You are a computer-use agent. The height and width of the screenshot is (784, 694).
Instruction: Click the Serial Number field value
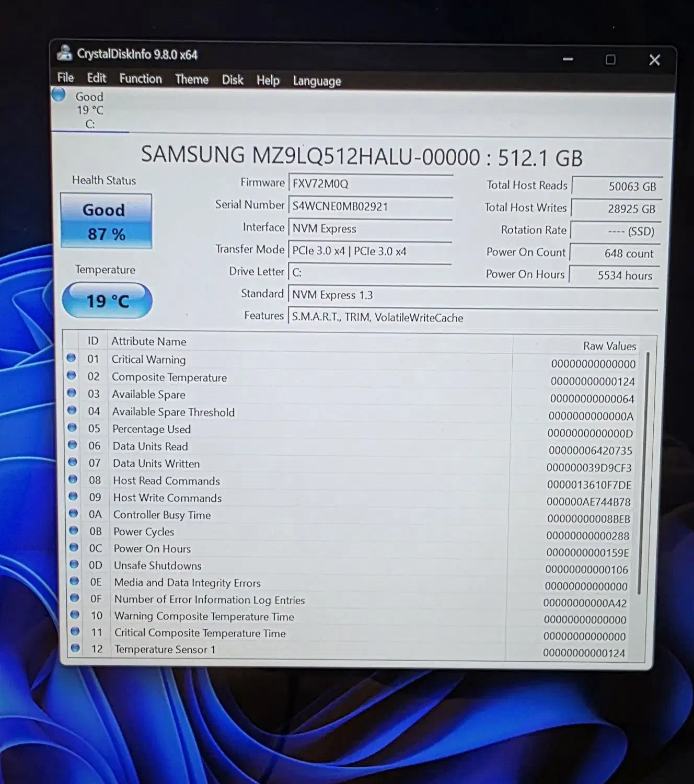[x=339, y=206]
